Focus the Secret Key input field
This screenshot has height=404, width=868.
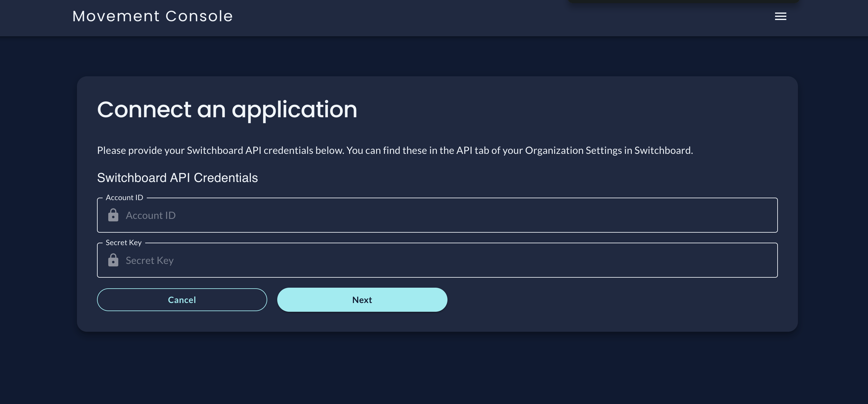click(x=437, y=260)
